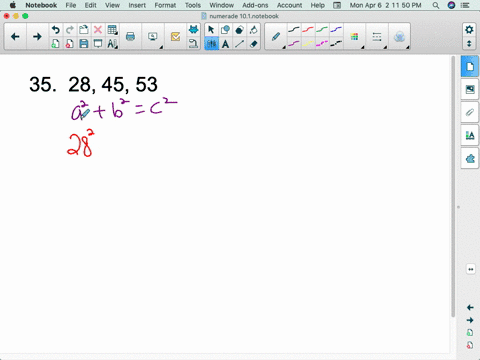Toggle the active Pens tool button
The height and width of the screenshot is (360, 480).
point(211,44)
